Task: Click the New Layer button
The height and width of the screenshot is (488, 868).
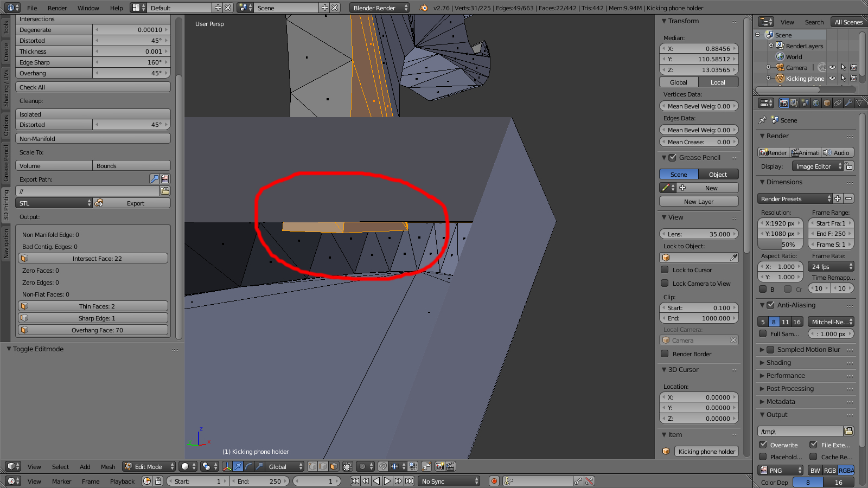Action: click(699, 202)
